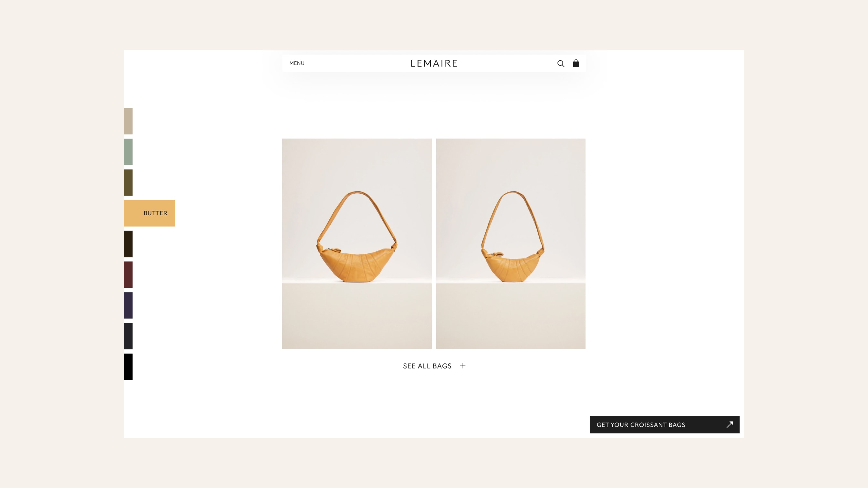Click the arrow icon on croissant bags banner

click(730, 425)
